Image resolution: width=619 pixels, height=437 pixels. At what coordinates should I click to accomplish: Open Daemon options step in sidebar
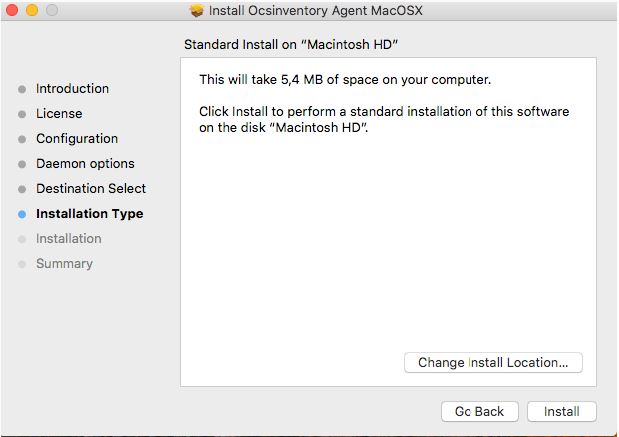[85, 164]
